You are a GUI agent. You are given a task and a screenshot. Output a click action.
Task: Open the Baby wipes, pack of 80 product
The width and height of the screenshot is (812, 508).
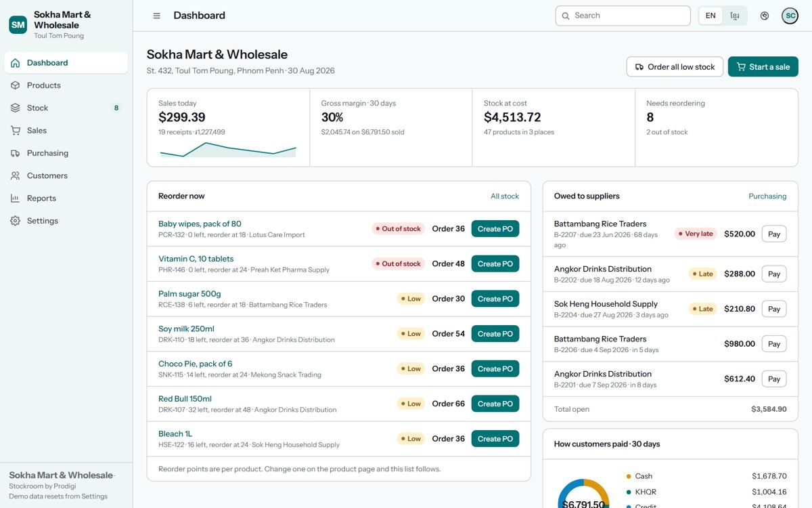(200, 224)
